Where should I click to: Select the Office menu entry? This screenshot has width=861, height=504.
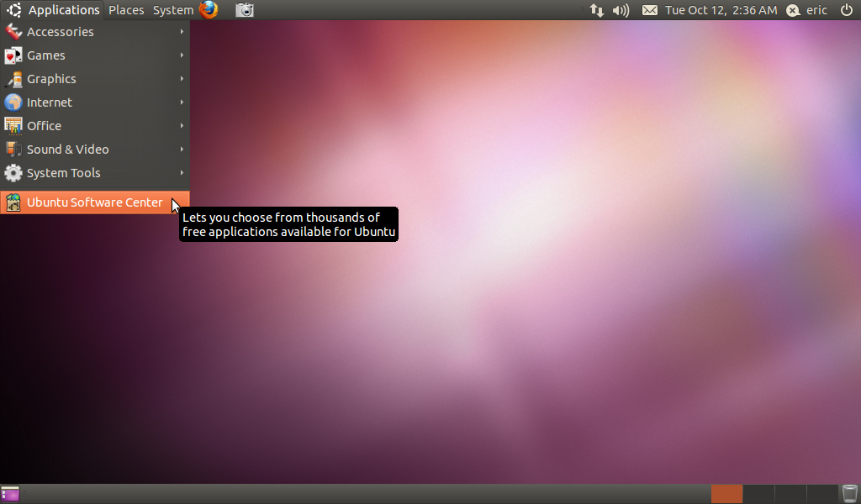(x=95, y=126)
